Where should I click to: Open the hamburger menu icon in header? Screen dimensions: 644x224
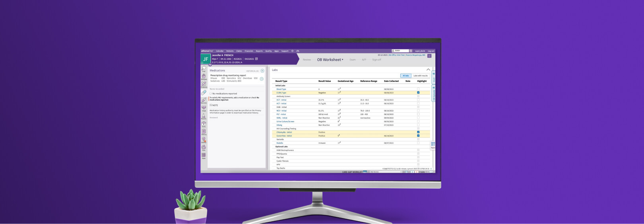pos(429,56)
